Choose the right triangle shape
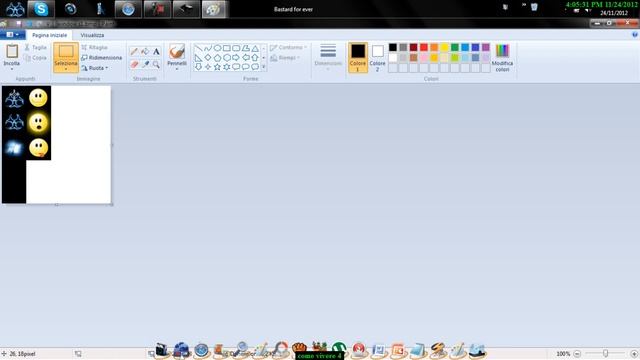This screenshot has width=640, height=360. click(198, 58)
